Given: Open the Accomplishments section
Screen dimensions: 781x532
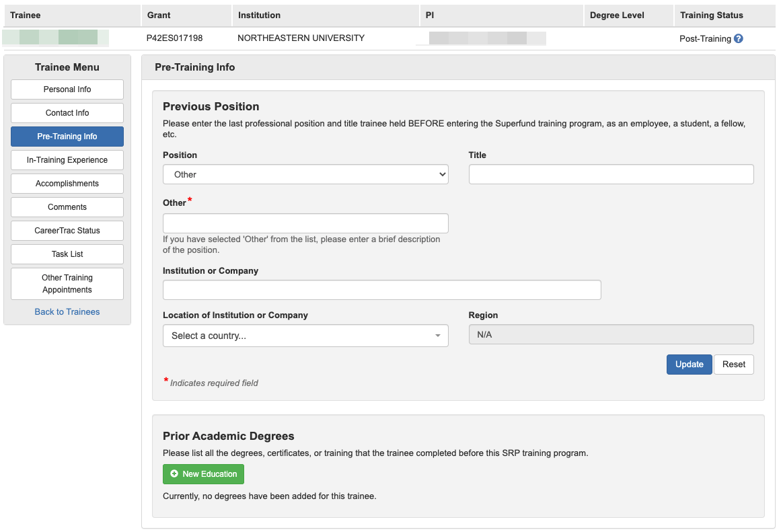Looking at the screenshot, I should pyautogui.click(x=67, y=184).
